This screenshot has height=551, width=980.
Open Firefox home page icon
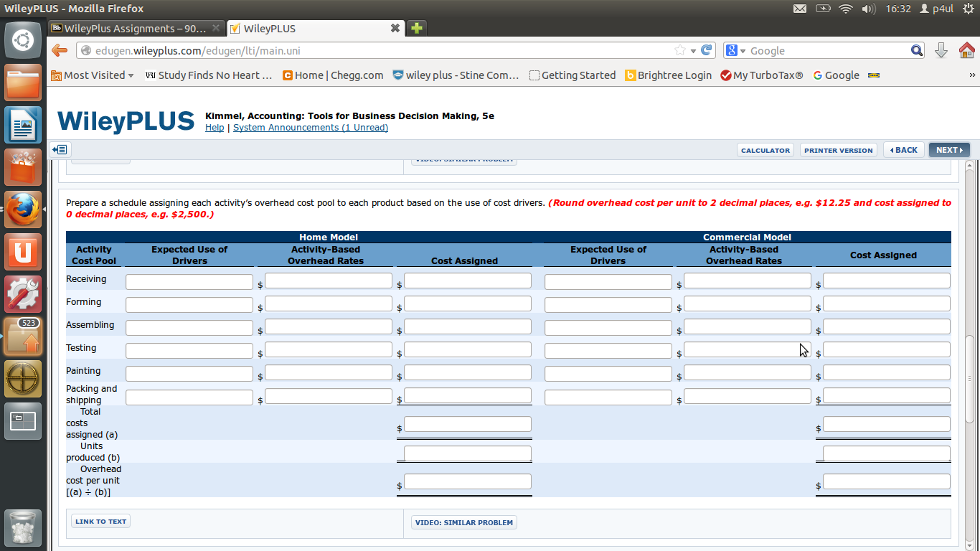click(966, 50)
